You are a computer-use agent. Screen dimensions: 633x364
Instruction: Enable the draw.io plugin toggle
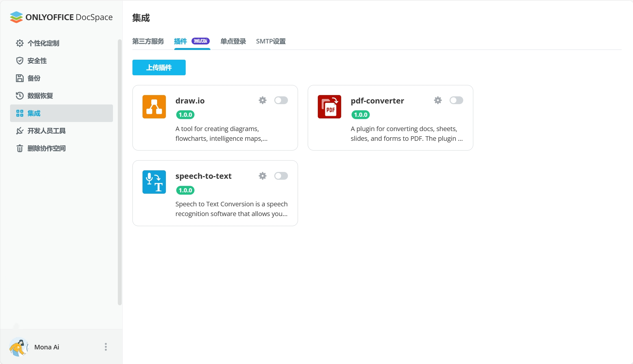[281, 100]
